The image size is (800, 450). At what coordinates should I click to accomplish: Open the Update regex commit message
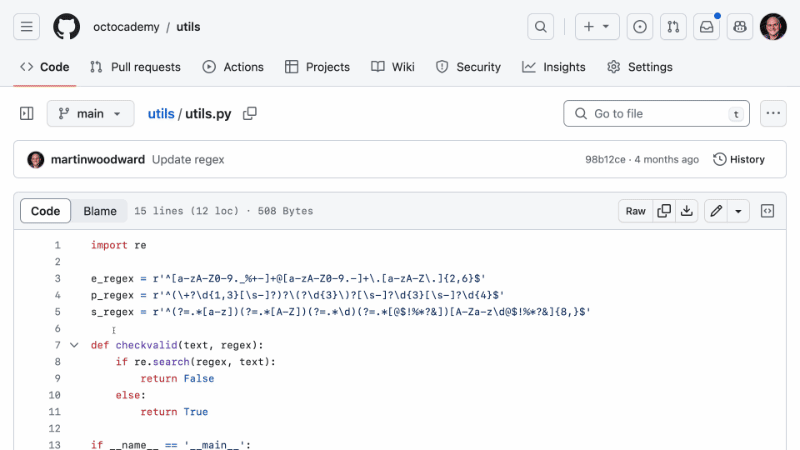pos(188,160)
